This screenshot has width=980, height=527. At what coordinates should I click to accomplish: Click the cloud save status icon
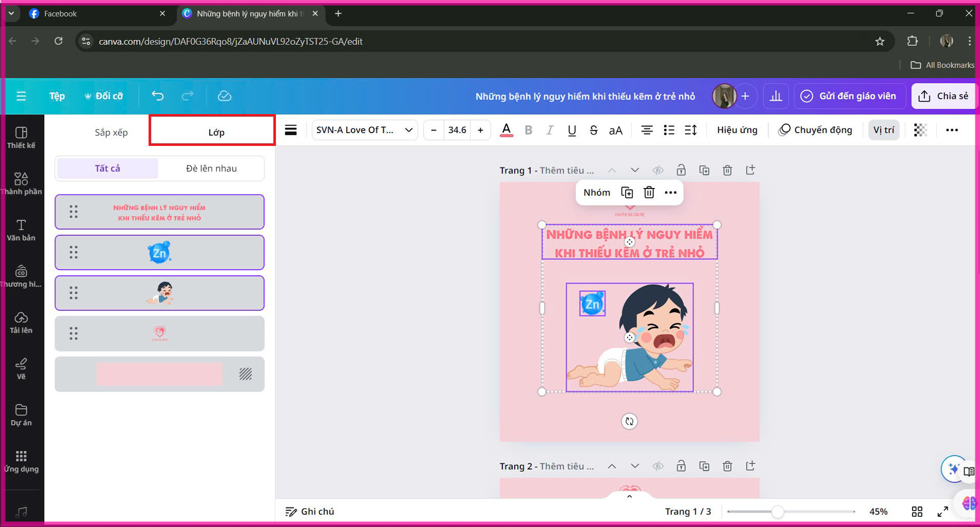pyautogui.click(x=224, y=96)
